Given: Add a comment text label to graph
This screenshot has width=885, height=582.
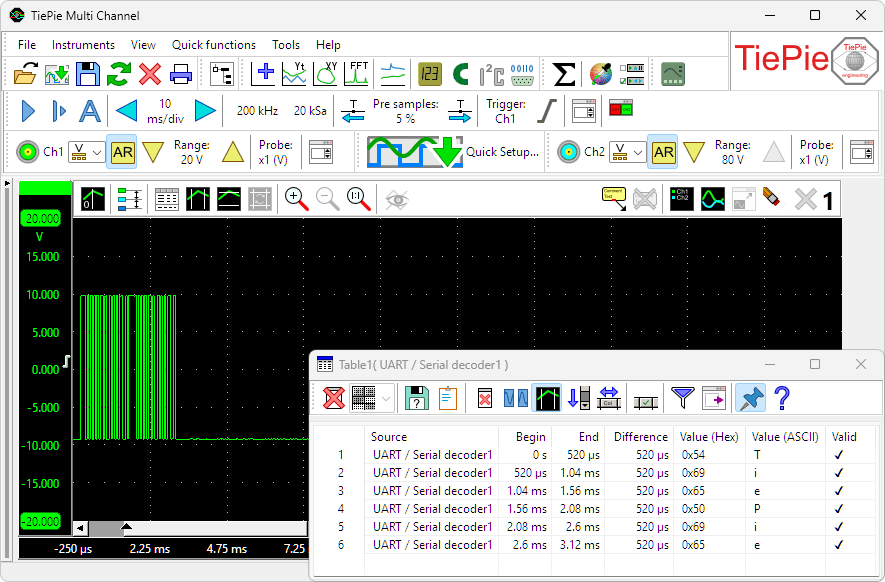Looking at the screenshot, I should click(x=614, y=199).
